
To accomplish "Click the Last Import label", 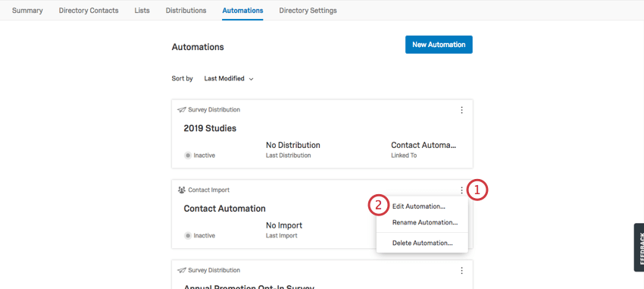I will pyautogui.click(x=281, y=236).
